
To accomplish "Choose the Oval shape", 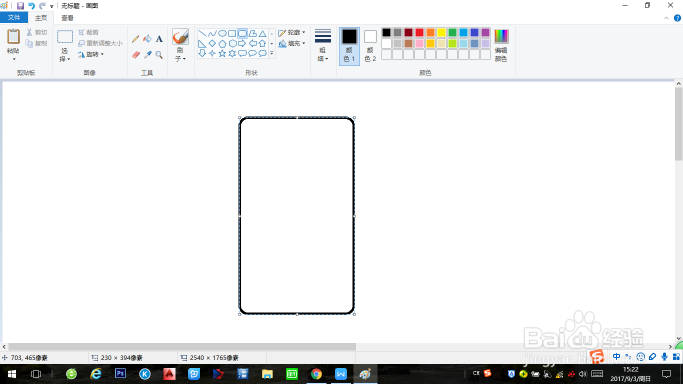I will (x=222, y=34).
